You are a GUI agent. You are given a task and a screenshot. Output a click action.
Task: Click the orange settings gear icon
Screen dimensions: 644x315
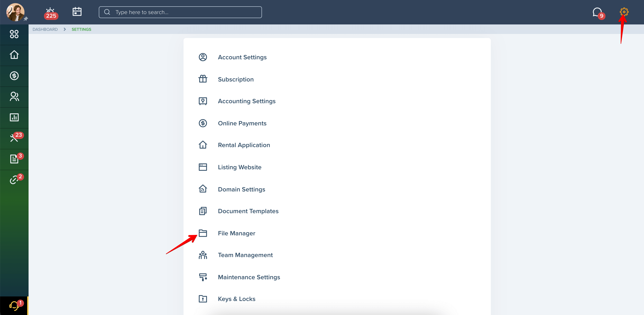(624, 12)
